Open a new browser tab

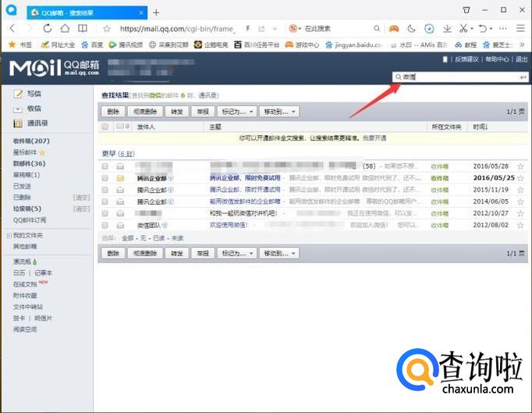coord(156,13)
